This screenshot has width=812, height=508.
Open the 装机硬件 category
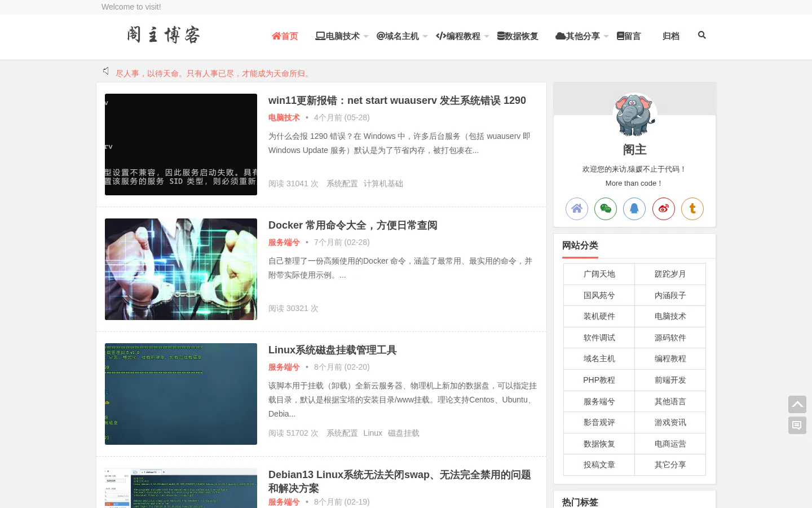(x=599, y=316)
